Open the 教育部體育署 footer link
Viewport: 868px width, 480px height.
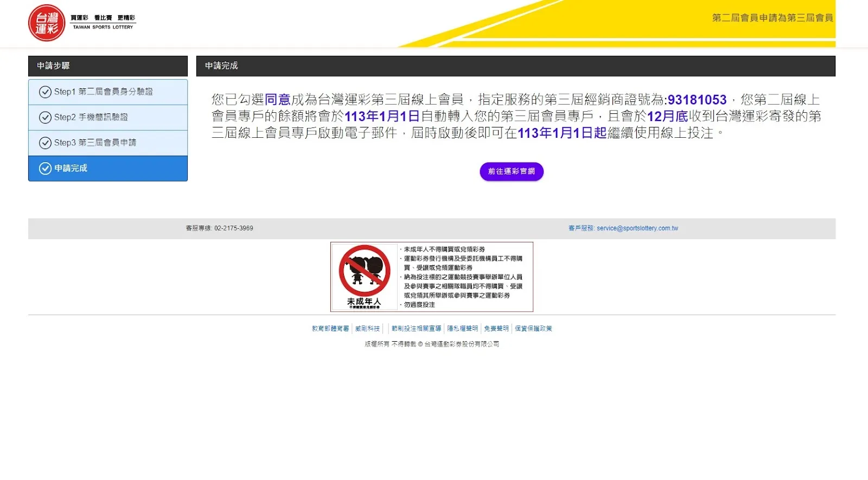pyautogui.click(x=330, y=329)
